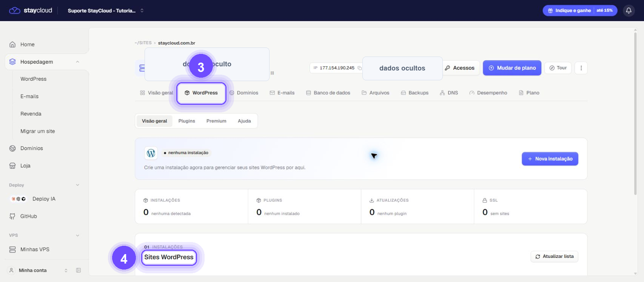Click Atualizar lista refresh button
644x282 pixels.
click(x=554, y=256)
